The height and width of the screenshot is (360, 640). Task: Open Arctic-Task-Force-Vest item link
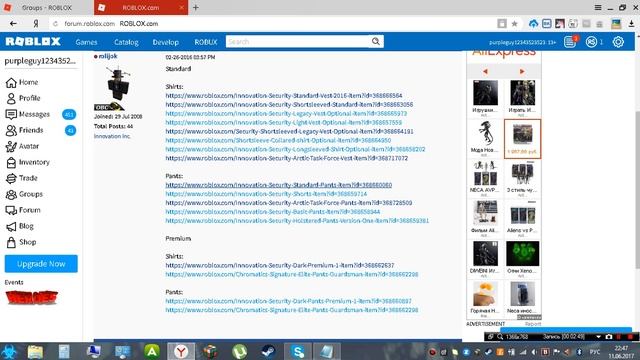click(x=287, y=158)
